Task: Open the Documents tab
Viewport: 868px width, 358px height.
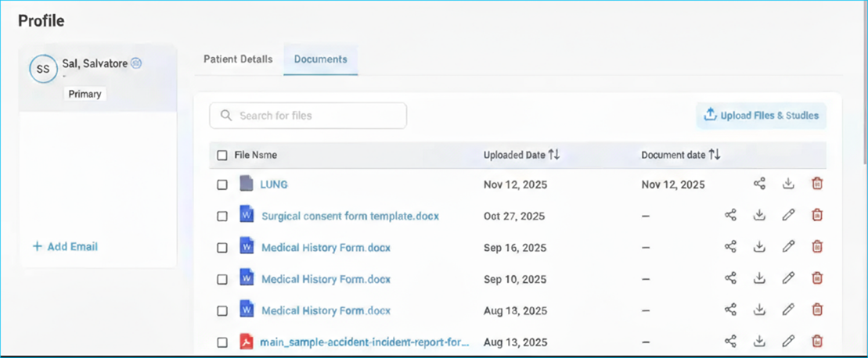Action: [x=320, y=59]
